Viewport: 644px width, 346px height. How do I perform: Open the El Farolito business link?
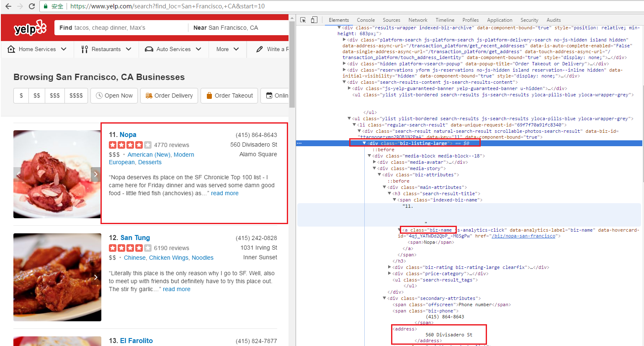point(137,341)
